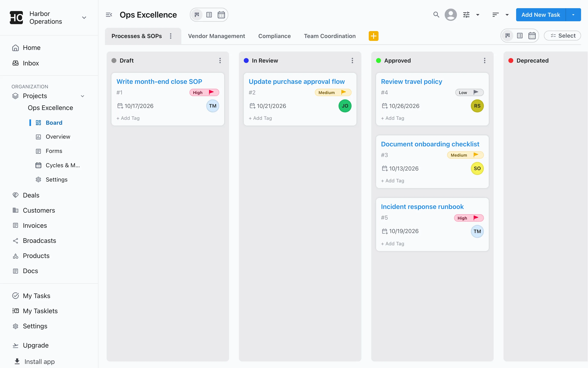Open Update purchase approval flow task
Image resolution: width=588 pixels, height=368 pixels.
(297, 82)
